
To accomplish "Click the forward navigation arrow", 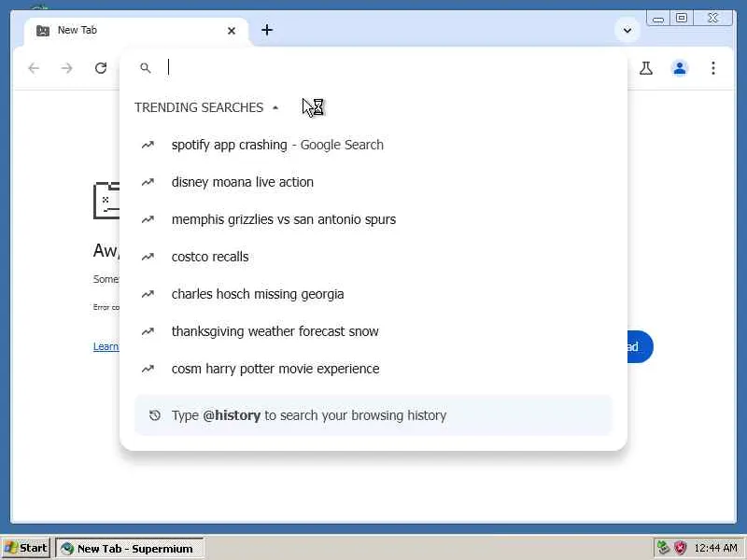I will click(66, 68).
